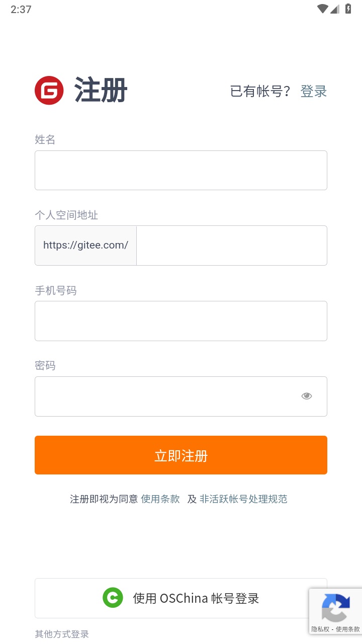Click the https://gitee.com/ prefix box
Image resolution: width=362 pixels, height=644 pixels.
point(85,246)
